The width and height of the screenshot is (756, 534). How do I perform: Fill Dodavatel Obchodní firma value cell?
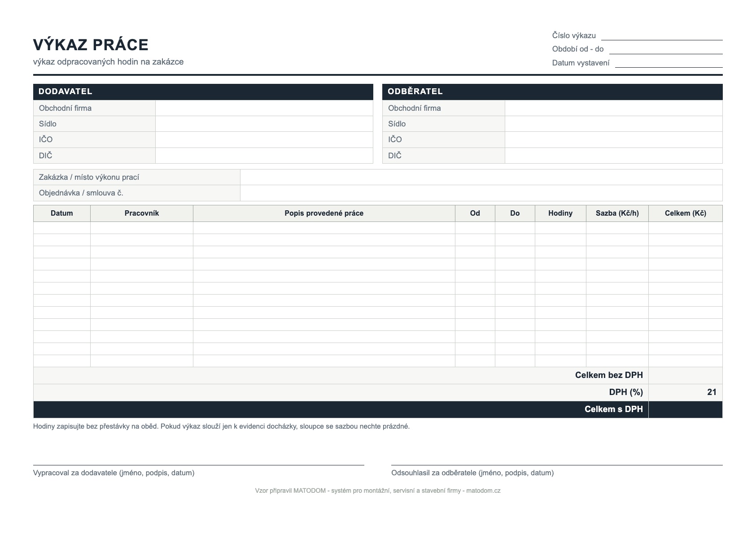click(264, 108)
